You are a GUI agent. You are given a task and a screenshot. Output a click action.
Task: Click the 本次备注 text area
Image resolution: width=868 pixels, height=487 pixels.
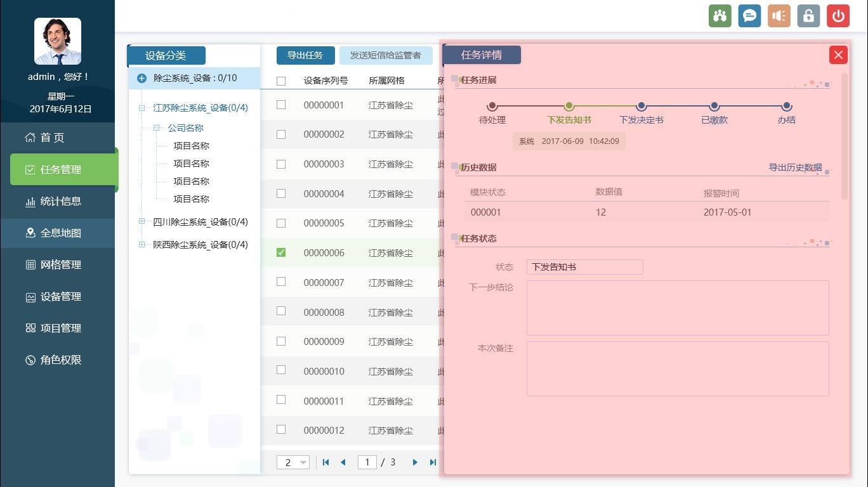pyautogui.click(x=678, y=368)
